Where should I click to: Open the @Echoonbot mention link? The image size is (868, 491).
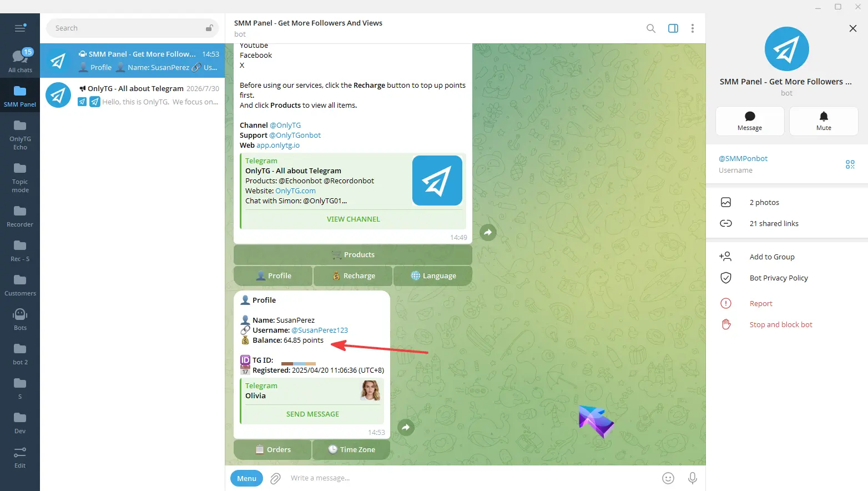click(x=300, y=181)
